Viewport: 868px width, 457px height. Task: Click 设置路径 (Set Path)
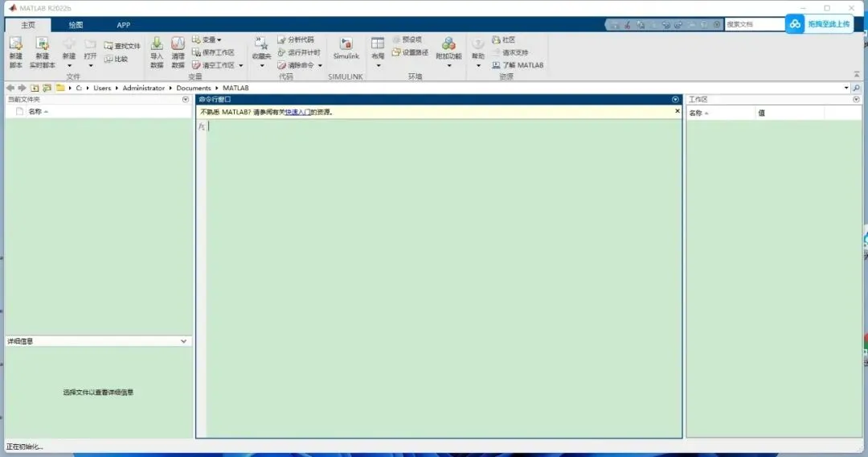410,52
